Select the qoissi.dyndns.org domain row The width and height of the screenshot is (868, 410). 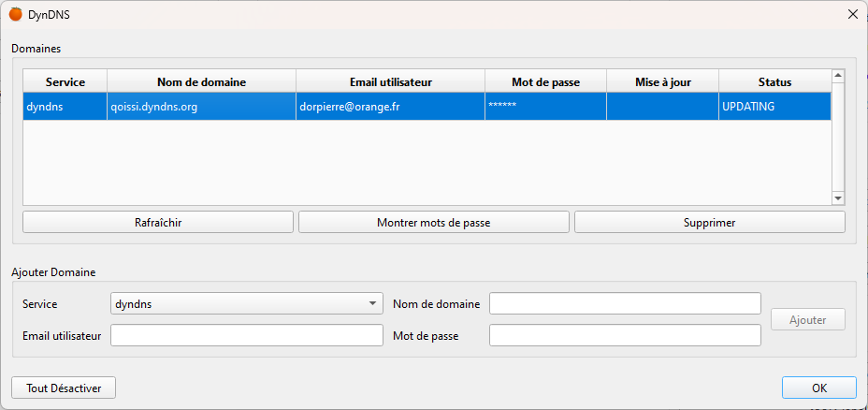tap(427, 107)
